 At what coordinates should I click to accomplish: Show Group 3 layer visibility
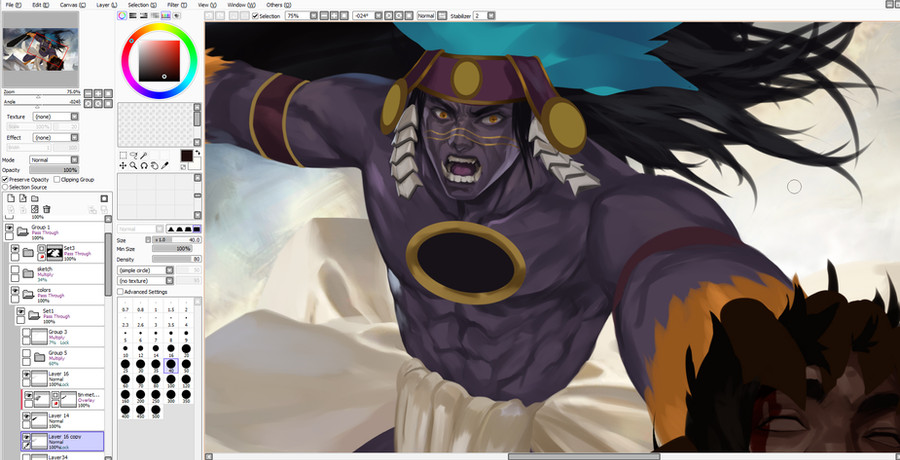click(26, 332)
